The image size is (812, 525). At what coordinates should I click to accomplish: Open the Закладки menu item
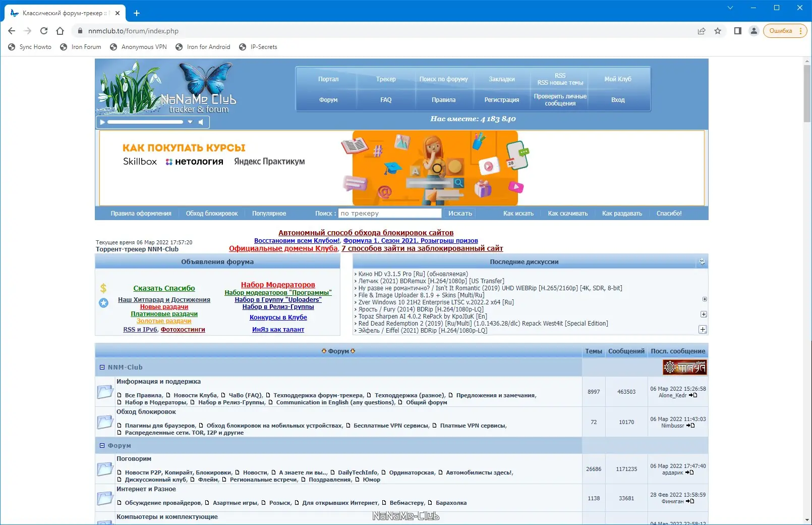[502, 79]
